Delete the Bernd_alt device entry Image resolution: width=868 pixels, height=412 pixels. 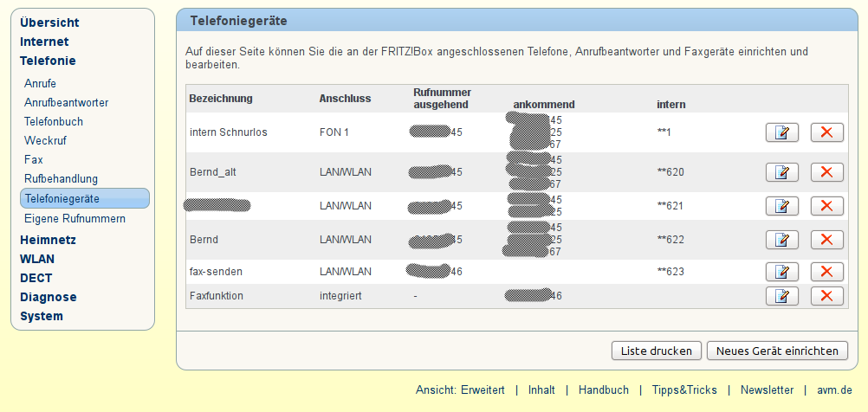coord(827,172)
